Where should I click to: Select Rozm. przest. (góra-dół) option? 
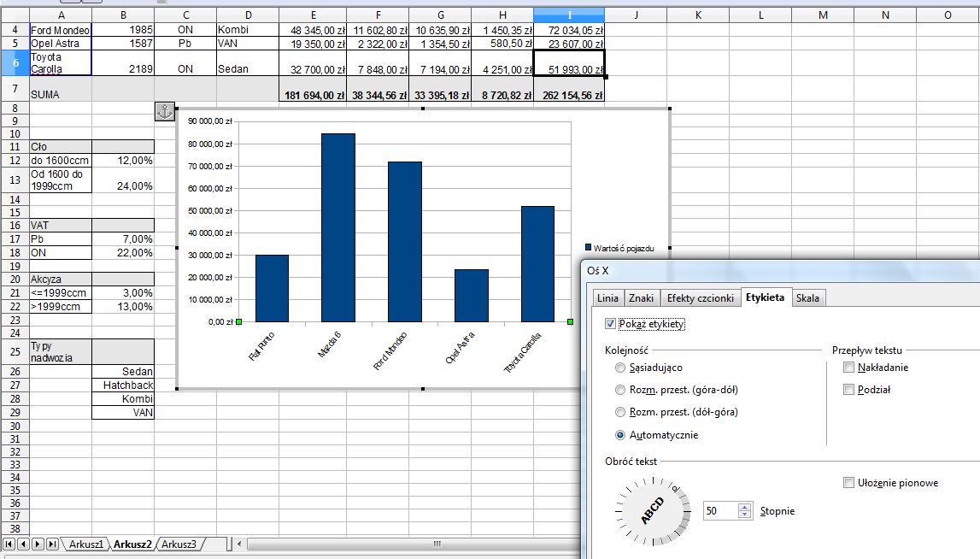click(x=620, y=390)
